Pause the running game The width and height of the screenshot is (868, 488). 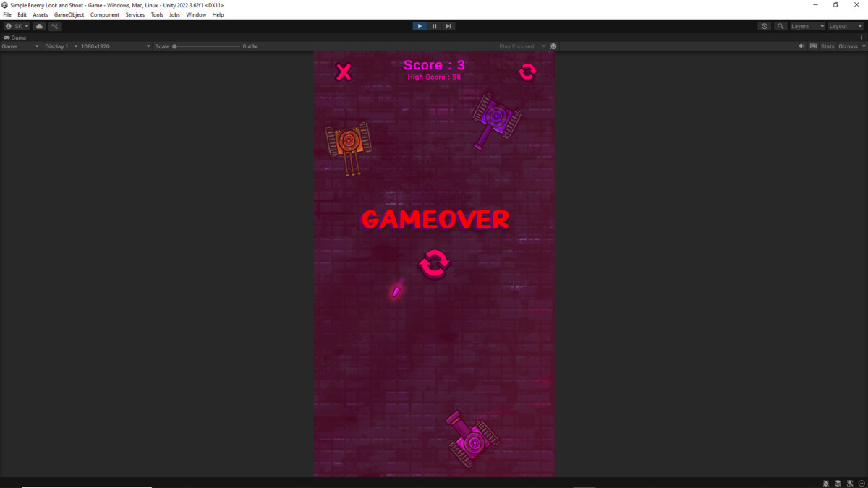434,26
